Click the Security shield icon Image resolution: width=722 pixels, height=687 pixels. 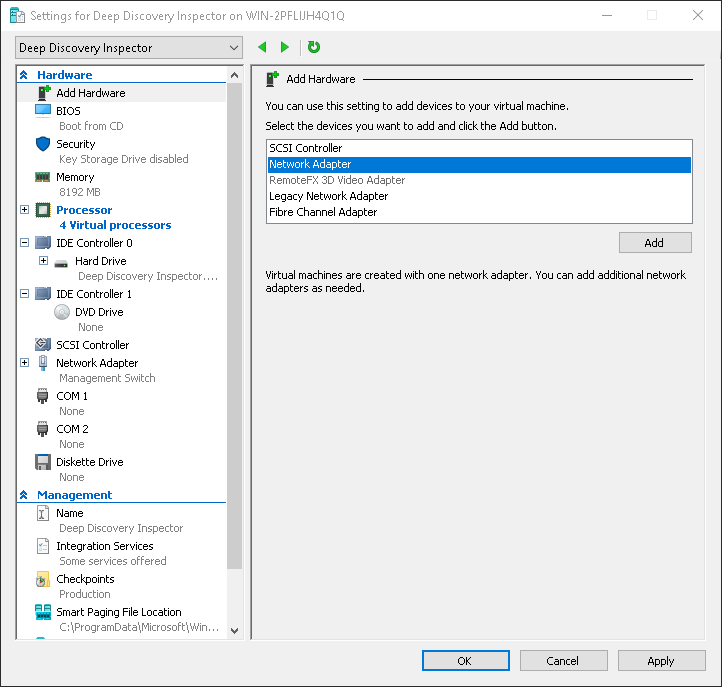pyautogui.click(x=43, y=144)
